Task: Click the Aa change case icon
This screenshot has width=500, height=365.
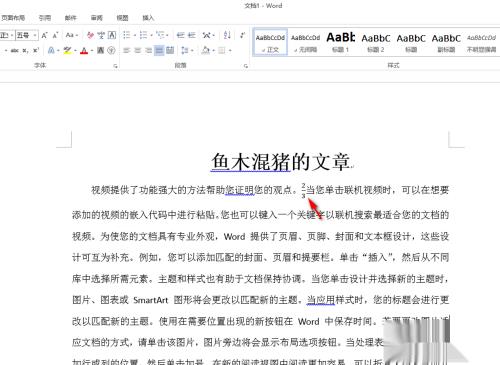Action: pyautogui.click(x=70, y=35)
